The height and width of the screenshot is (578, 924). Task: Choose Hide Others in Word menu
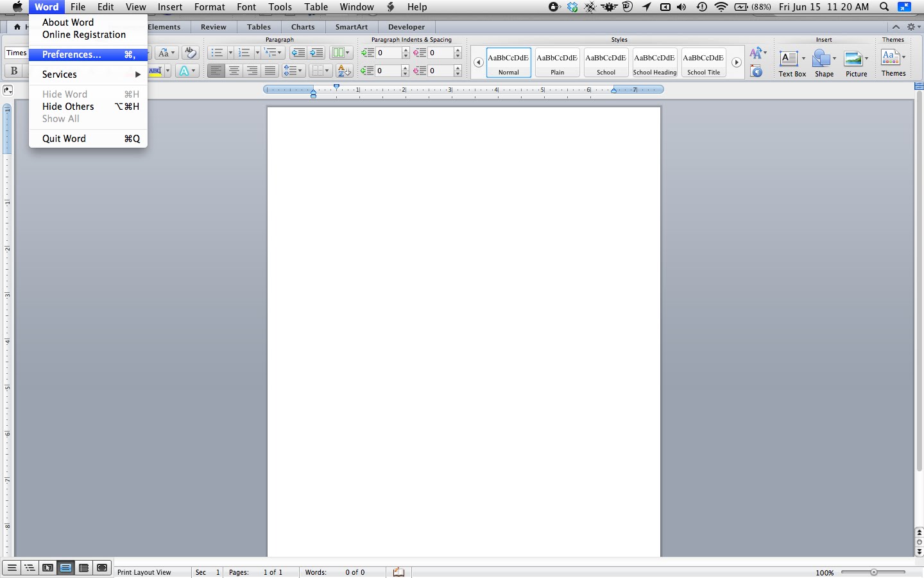pyautogui.click(x=88, y=107)
